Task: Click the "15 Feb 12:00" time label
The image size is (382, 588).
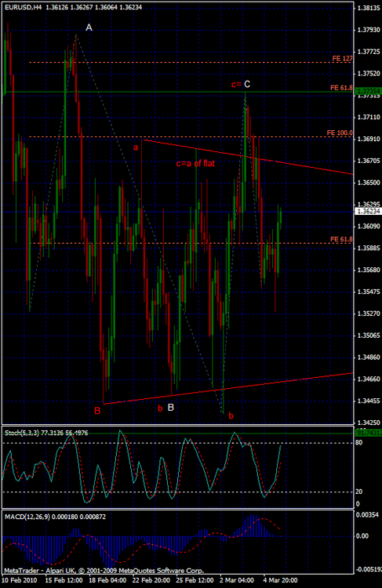Action: tap(64, 580)
